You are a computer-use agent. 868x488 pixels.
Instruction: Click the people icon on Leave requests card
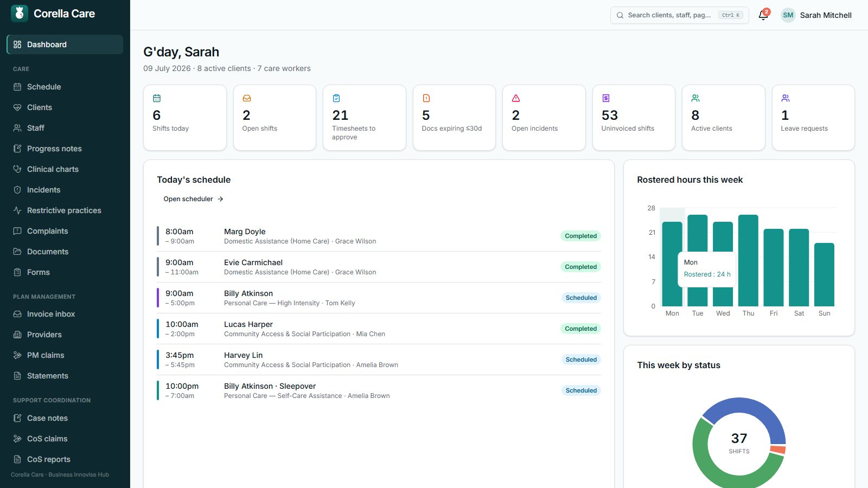tap(786, 98)
